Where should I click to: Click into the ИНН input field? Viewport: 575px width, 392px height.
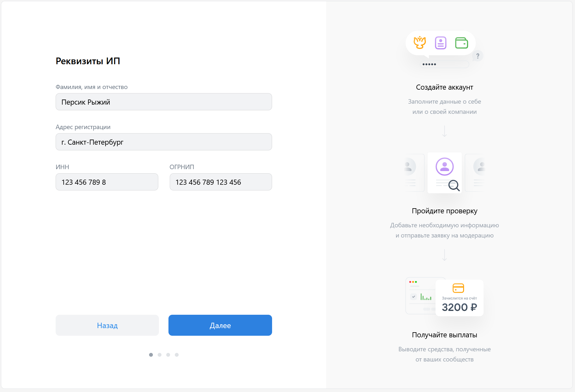pyautogui.click(x=107, y=182)
